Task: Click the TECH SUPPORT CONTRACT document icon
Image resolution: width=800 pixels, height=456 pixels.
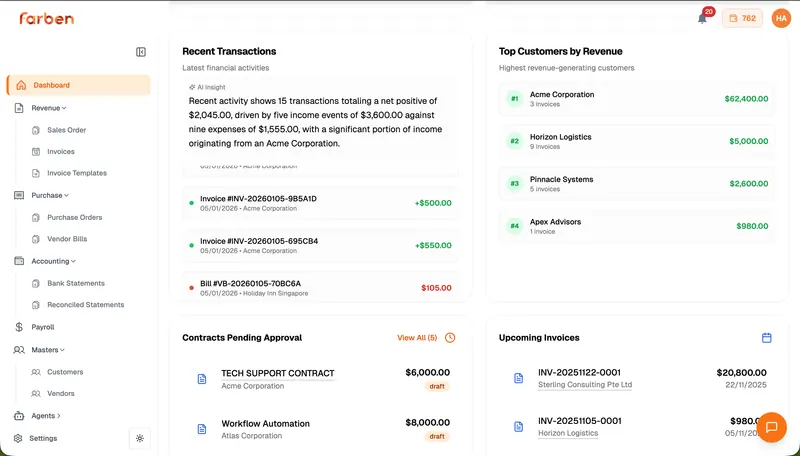Action: point(202,379)
